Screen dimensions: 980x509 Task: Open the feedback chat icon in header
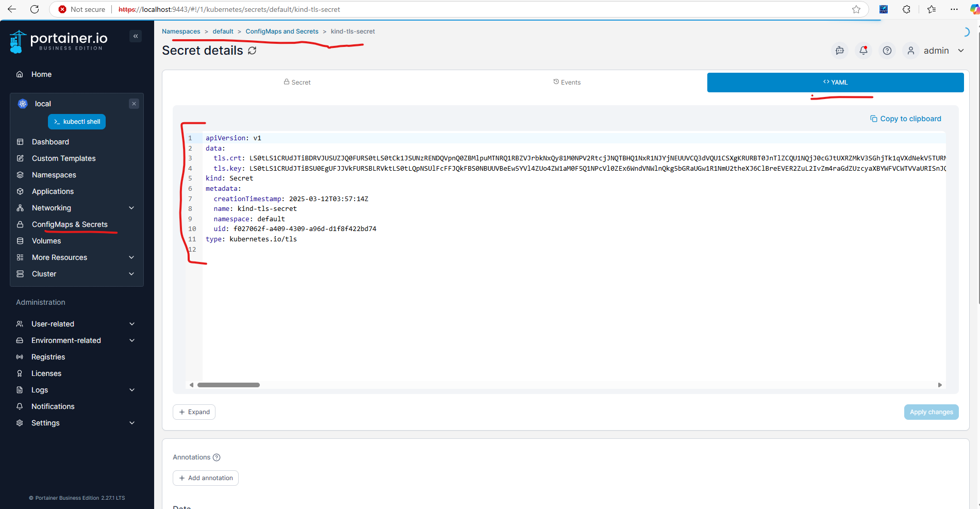coord(840,51)
